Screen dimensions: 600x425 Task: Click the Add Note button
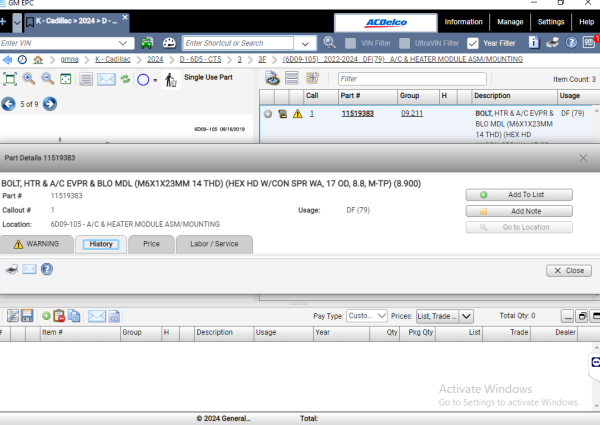coord(519,211)
